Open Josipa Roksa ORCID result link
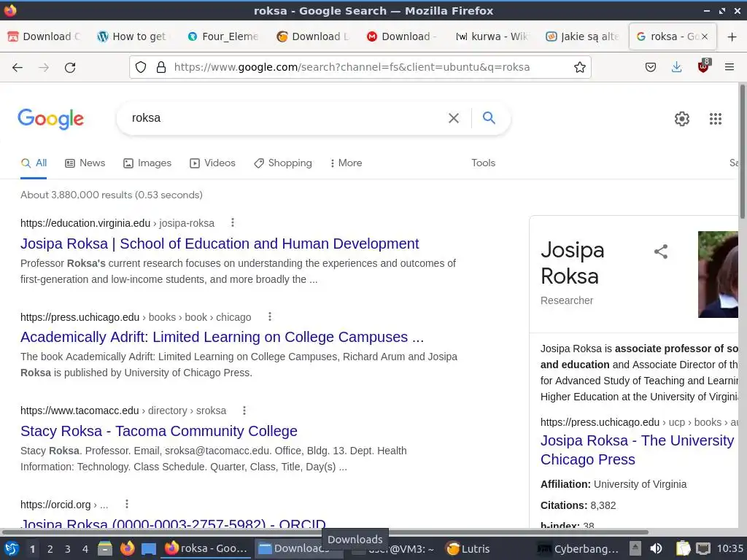The height and width of the screenshot is (560, 747). coord(173,523)
